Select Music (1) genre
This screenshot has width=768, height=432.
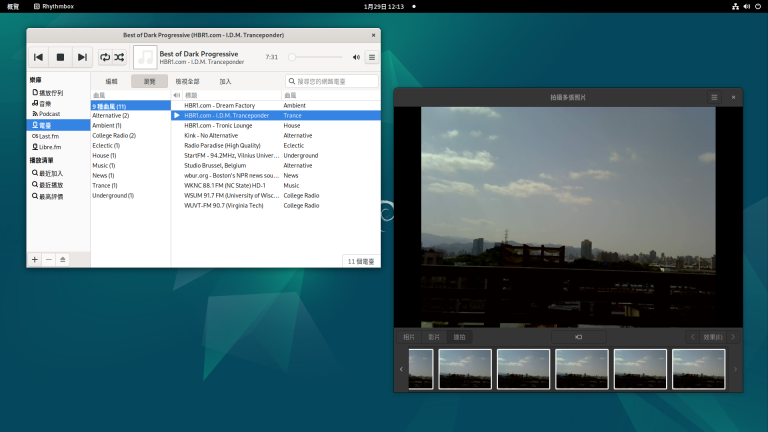coord(131,166)
